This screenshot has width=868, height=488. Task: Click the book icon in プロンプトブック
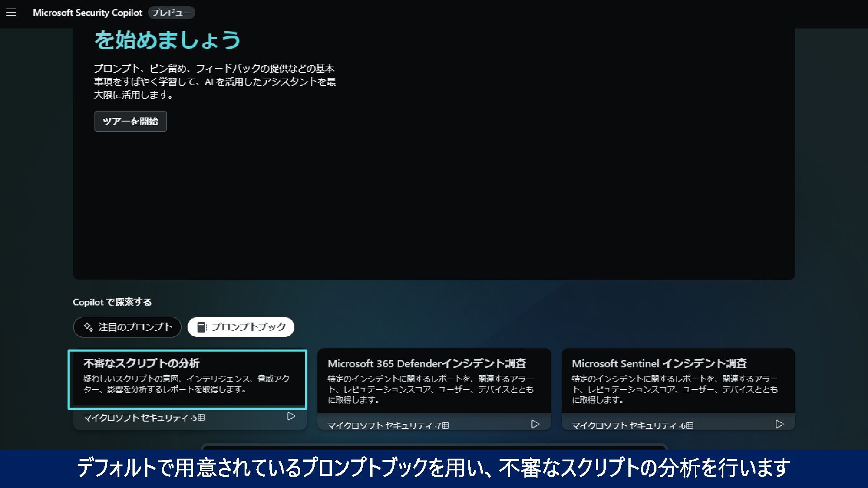202,327
